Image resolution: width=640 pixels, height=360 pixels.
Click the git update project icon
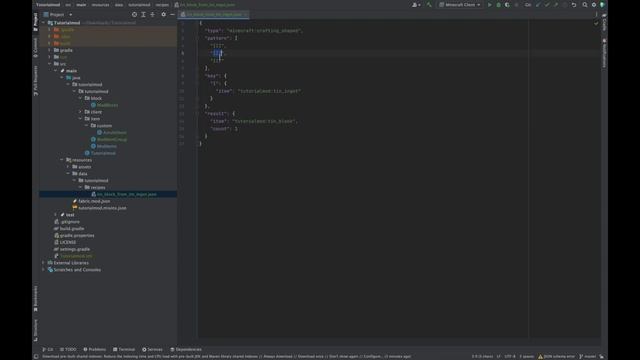click(x=538, y=5)
